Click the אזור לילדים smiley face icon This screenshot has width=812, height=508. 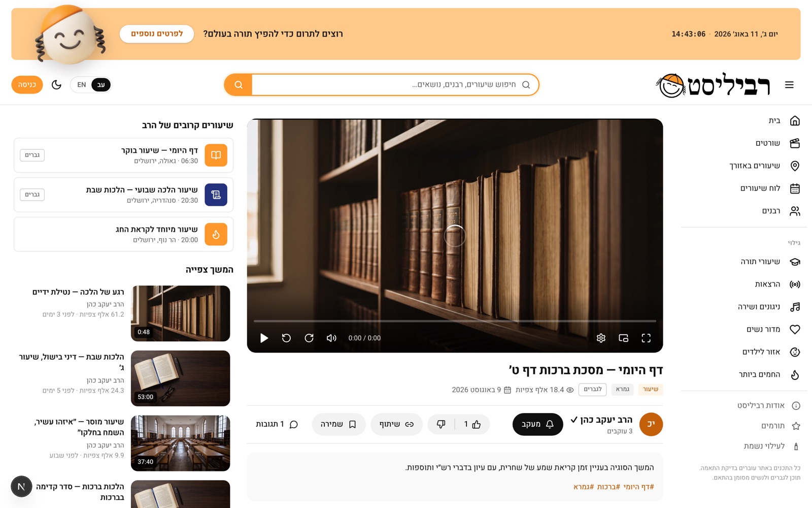tap(795, 352)
